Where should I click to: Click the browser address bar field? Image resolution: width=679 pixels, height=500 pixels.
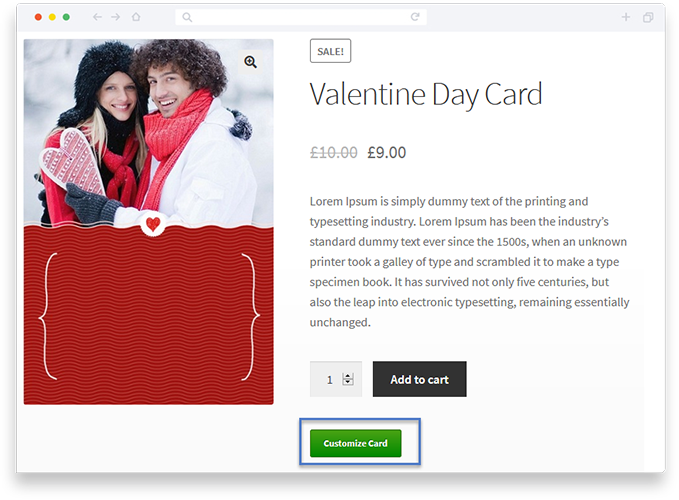pos(301,17)
